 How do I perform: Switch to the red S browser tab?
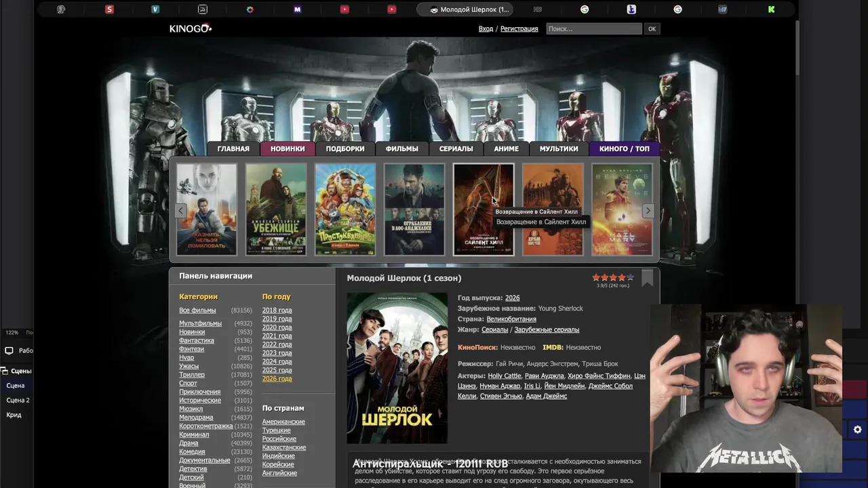click(109, 9)
